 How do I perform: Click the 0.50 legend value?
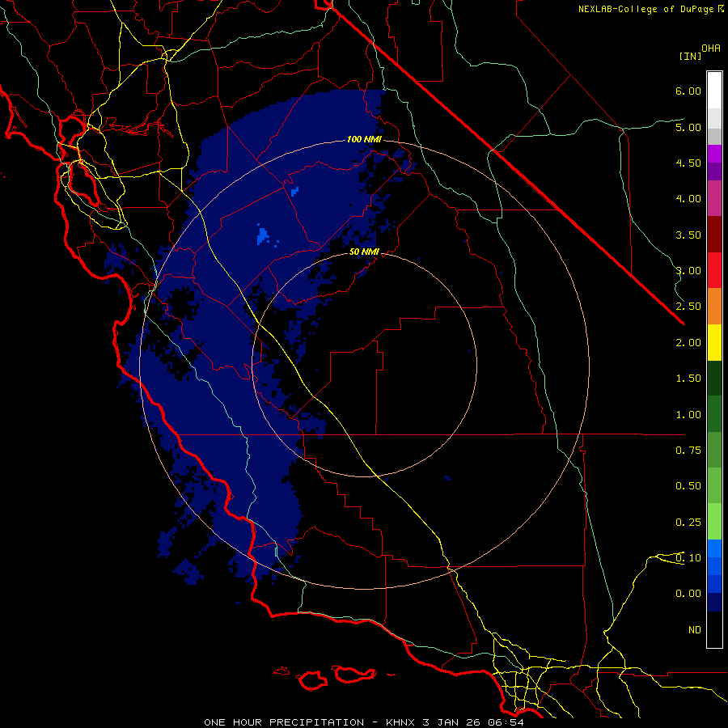[688, 486]
